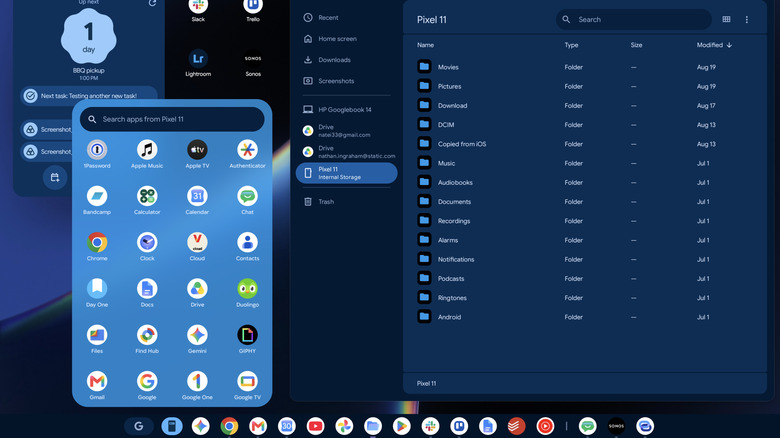Select Recent in Files sidebar

pyautogui.click(x=346, y=17)
